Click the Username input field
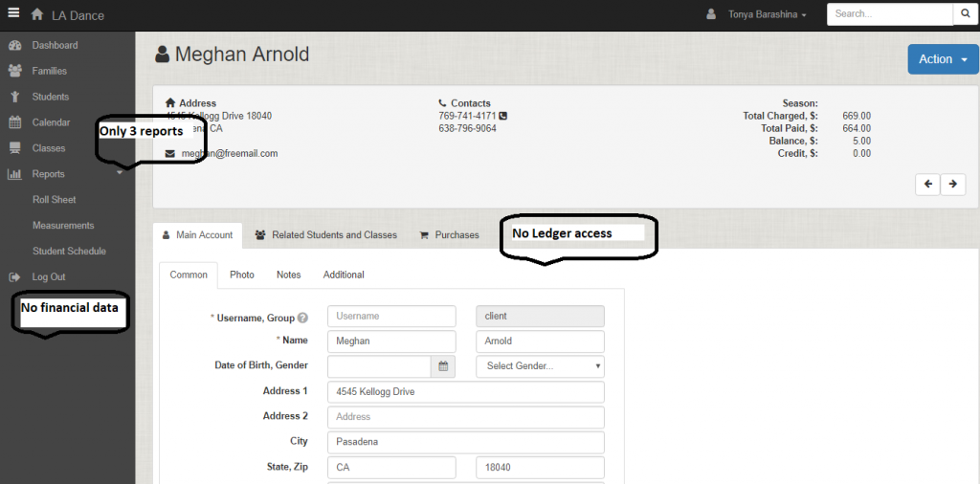The height and width of the screenshot is (484, 980). tap(391, 316)
